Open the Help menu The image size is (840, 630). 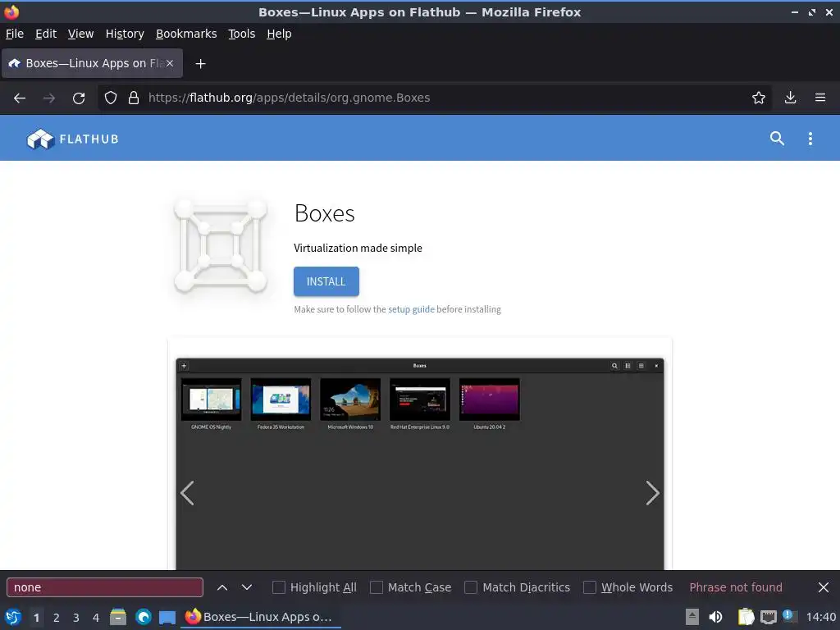[x=279, y=34]
